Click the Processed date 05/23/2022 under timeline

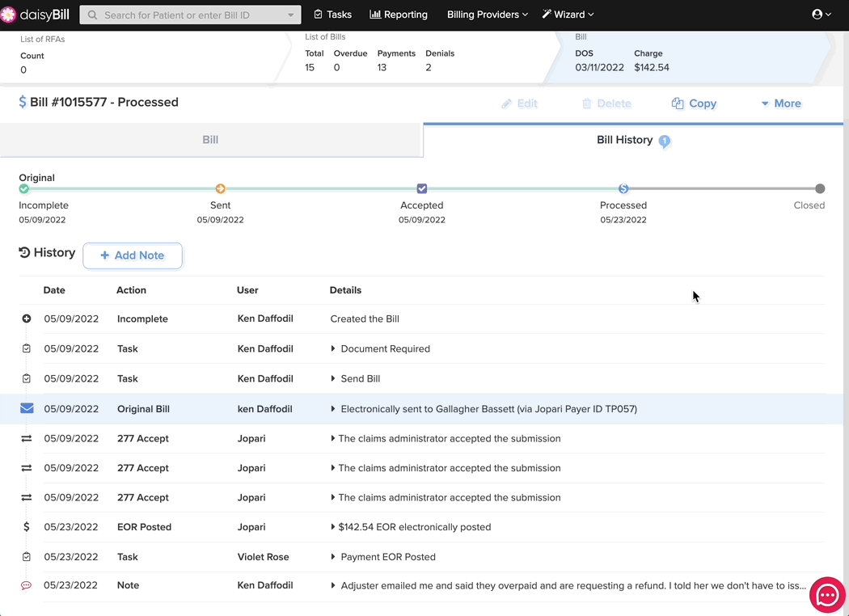click(x=623, y=220)
